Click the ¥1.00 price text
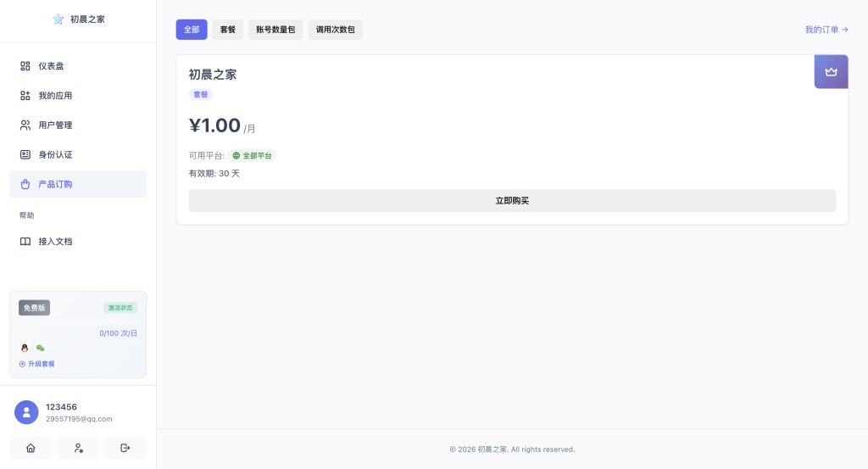The width and height of the screenshot is (868, 469). (214, 126)
